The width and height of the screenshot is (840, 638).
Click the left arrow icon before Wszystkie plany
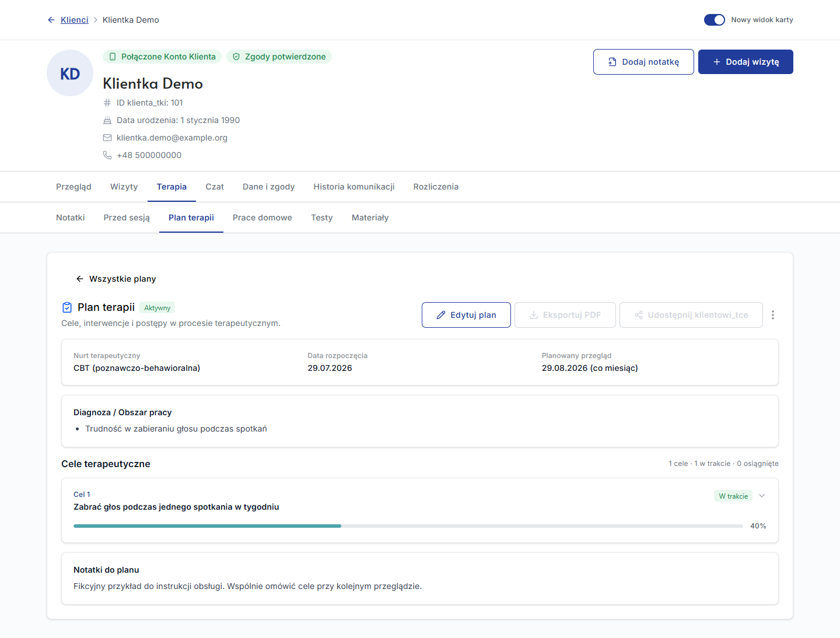[x=80, y=279]
